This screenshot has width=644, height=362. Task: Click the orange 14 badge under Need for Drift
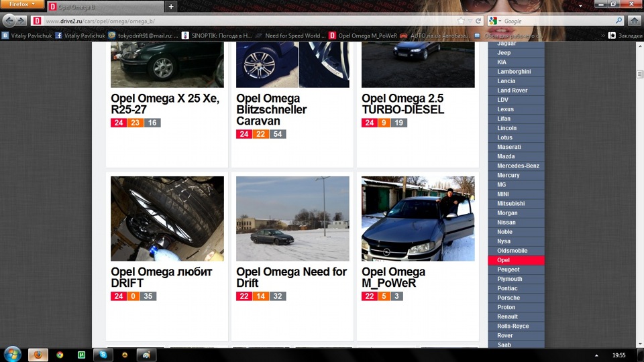tap(261, 296)
